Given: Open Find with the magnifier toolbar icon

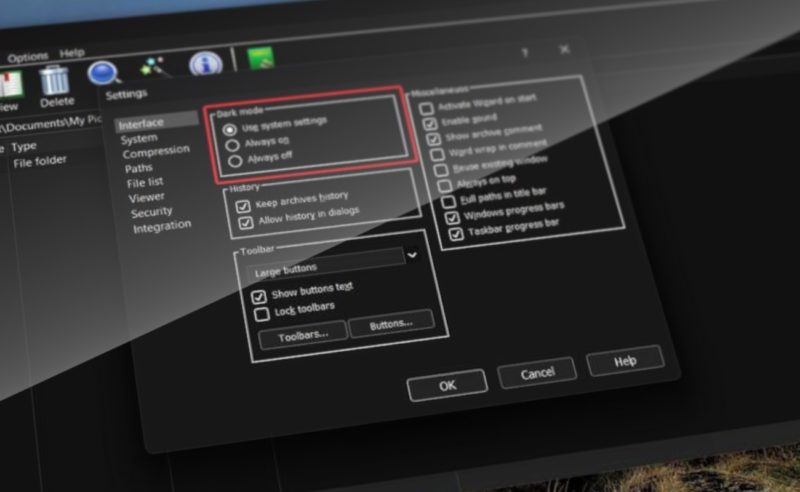Looking at the screenshot, I should (x=104, y=73).
